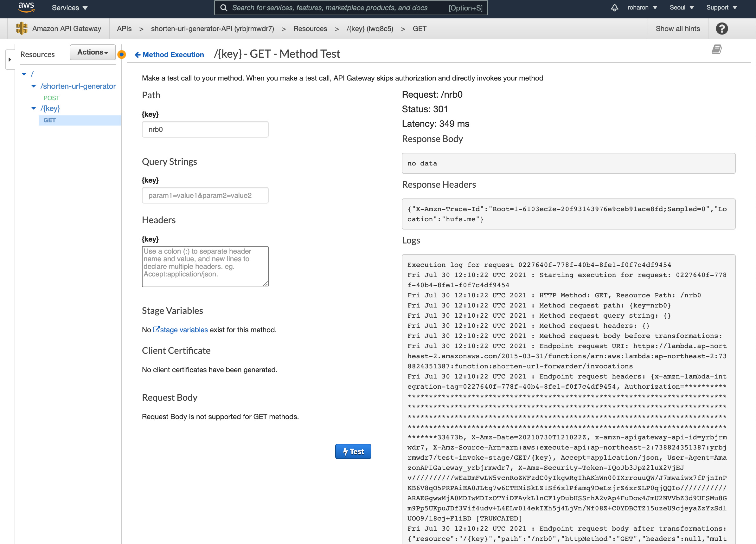This screenshot has width=756, height=544.
Task: Click the AWS logo icon
Action: tap(26, 7)
